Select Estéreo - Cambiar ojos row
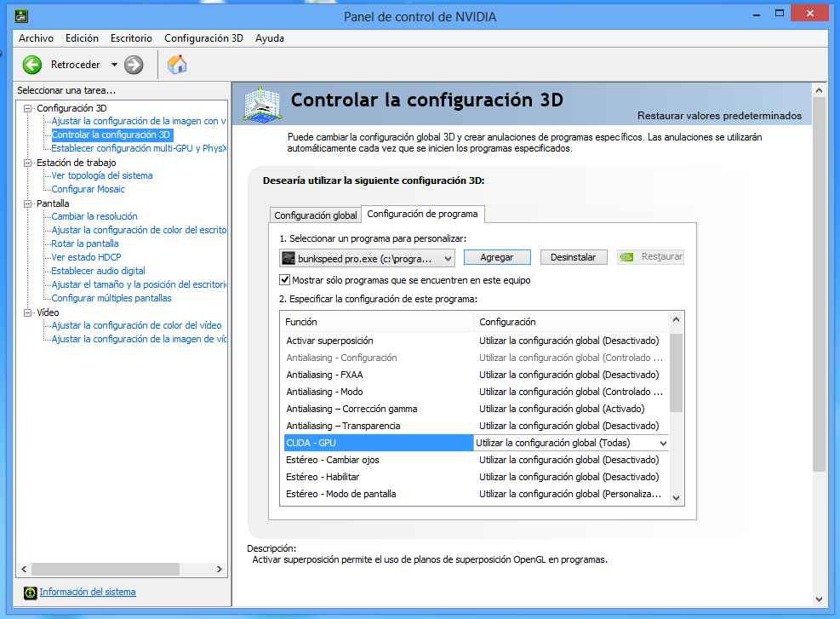The width and height of the screenshot is (840, 619). tap(475, 460)
